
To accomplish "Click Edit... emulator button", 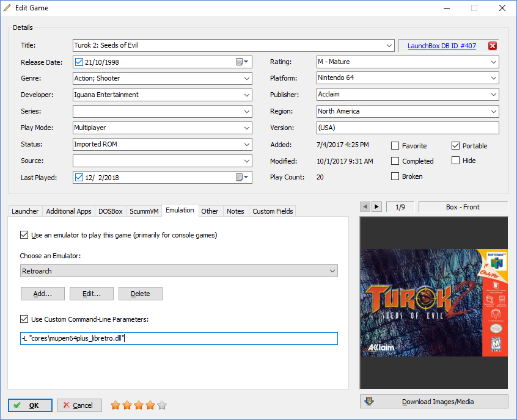I will click(x=92, y=294).
